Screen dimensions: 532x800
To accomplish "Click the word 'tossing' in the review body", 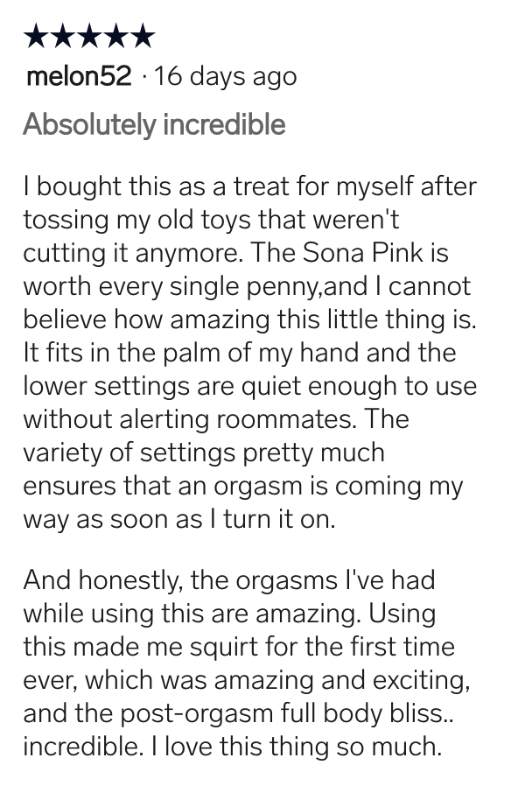I will (x=66, y=221).
